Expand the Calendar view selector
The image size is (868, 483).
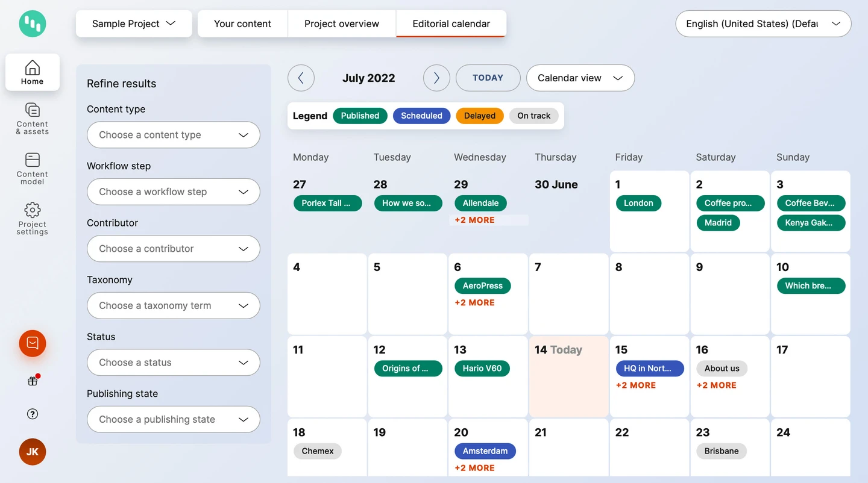[580, 78]
